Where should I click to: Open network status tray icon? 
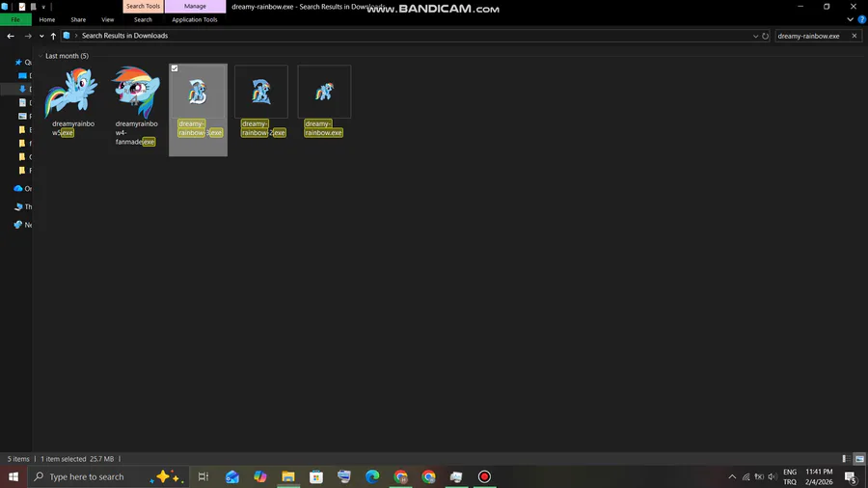click(746, 476)
